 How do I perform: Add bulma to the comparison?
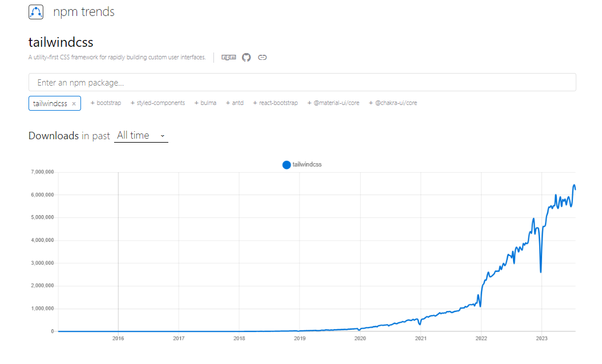point(205,103)
